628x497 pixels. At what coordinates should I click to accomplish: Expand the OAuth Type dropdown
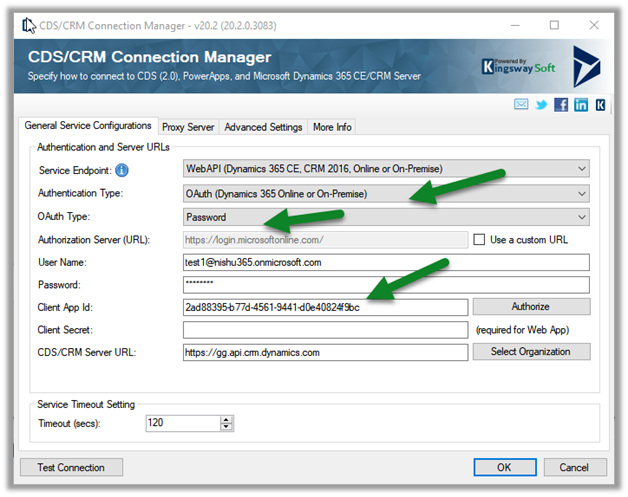tap(387, 217)
